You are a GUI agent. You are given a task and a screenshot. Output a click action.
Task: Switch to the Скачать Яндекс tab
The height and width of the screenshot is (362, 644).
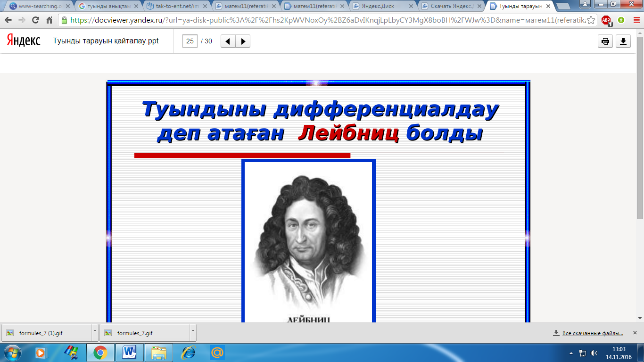coord(452,6)
